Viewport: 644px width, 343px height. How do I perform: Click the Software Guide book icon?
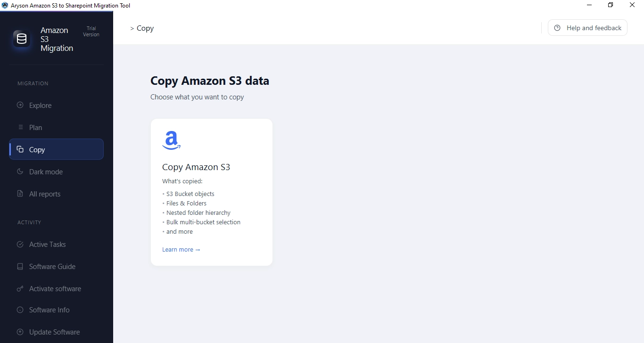[x=20, y=266]
